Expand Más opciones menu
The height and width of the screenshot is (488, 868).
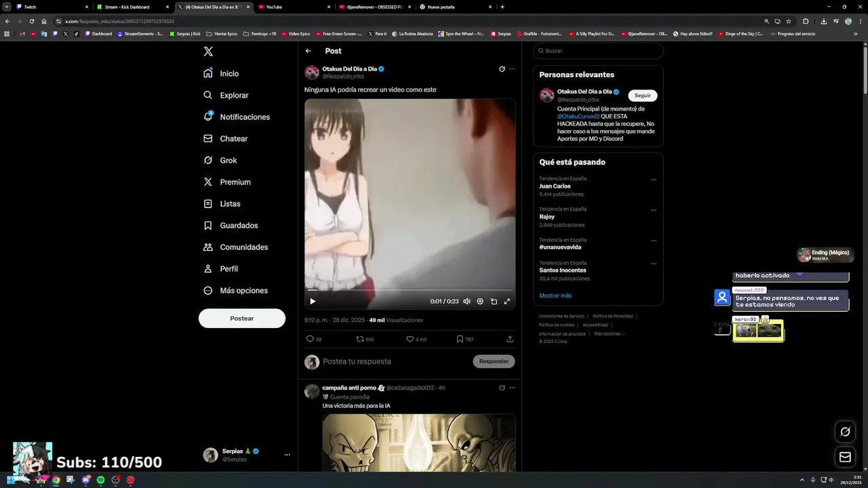point(235,290)
